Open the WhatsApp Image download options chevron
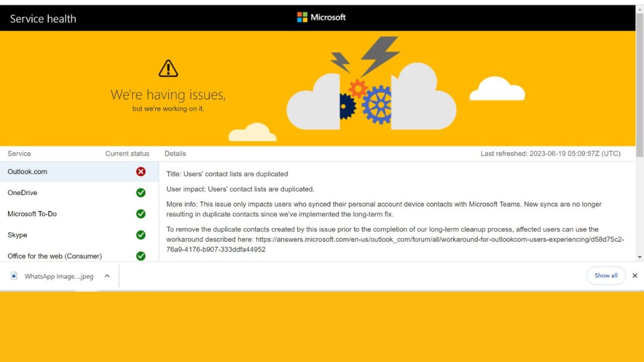Screen dimensions: 644x362 (107, 276)
